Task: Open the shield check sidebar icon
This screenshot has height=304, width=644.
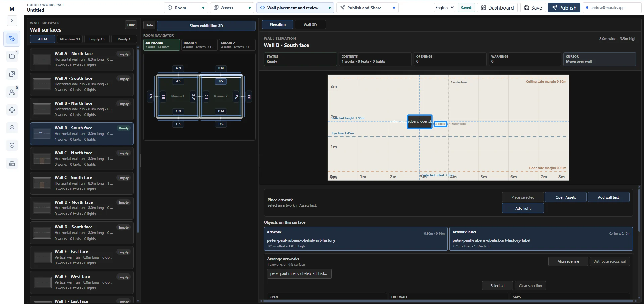Action: coord(12,145)
